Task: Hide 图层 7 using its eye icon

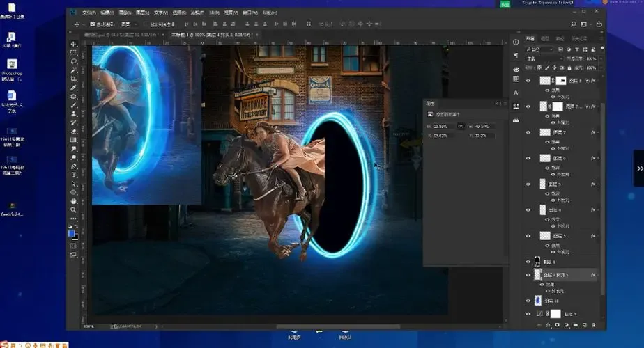Action: (x=528, y=132)
